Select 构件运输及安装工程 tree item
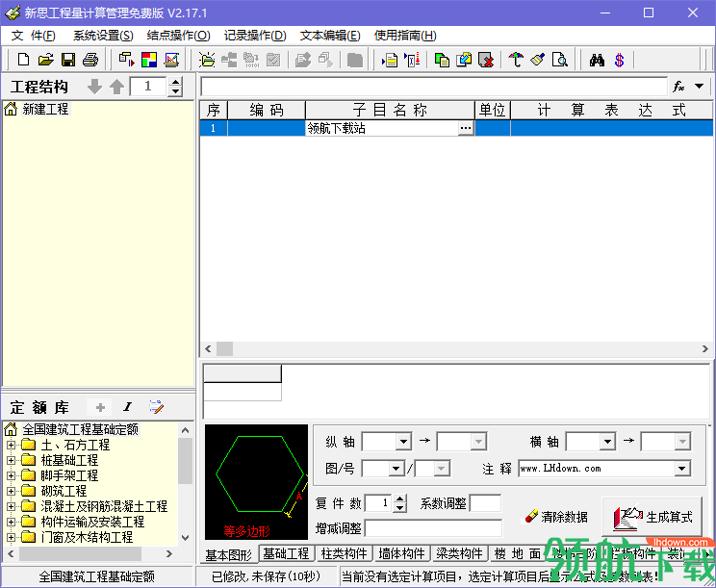Image resolution: width=716 pixels, height=588 pixels. click(92, 522)
